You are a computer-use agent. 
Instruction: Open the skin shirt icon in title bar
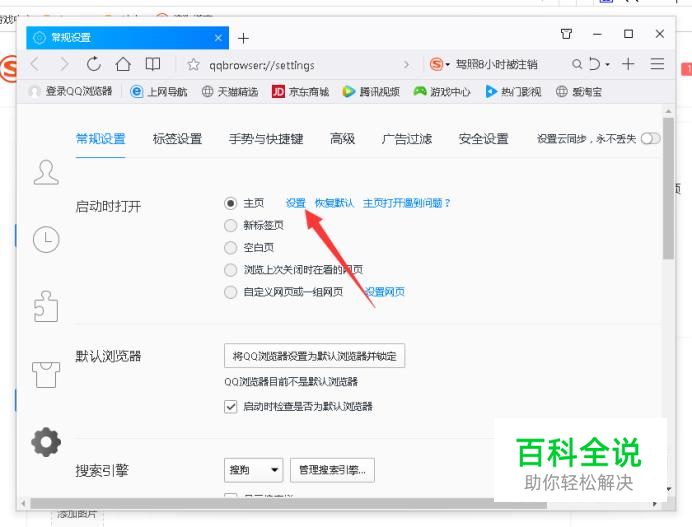pyautogui.click(x=566, y=34)
